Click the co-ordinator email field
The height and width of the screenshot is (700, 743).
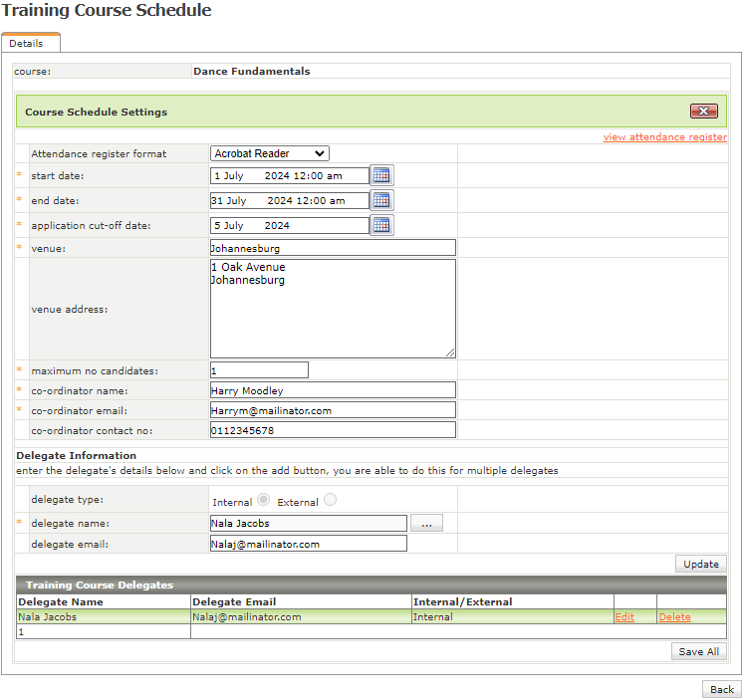[x=332, y=410]
